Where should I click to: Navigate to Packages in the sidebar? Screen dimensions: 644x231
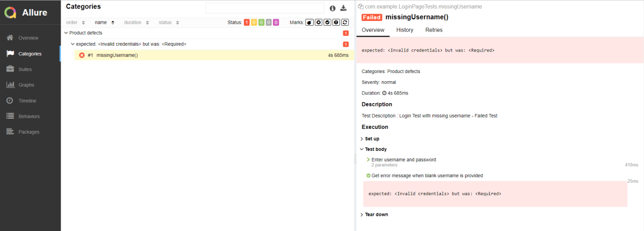tap(28, 132)
